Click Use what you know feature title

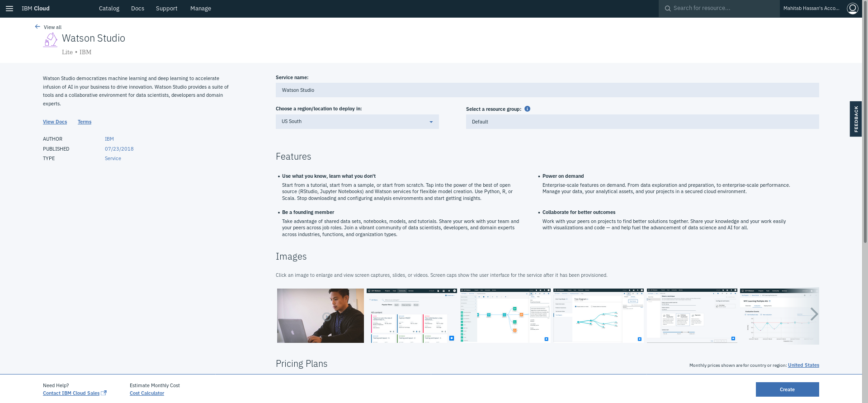(x=329, y=176)
